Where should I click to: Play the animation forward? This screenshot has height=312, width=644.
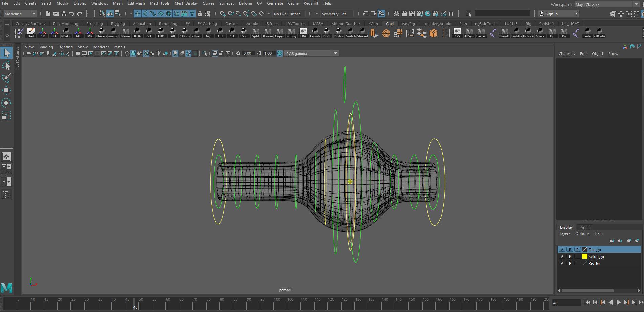[x=618, y=303]
